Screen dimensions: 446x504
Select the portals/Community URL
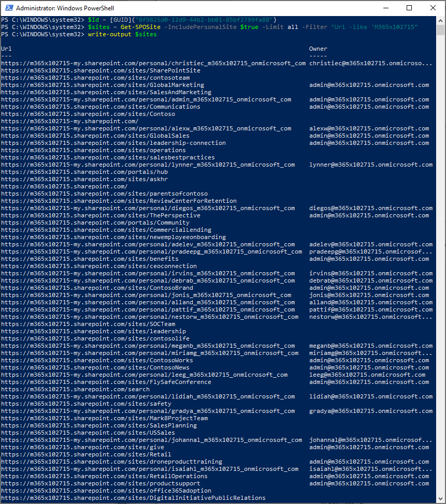(95, 223)
